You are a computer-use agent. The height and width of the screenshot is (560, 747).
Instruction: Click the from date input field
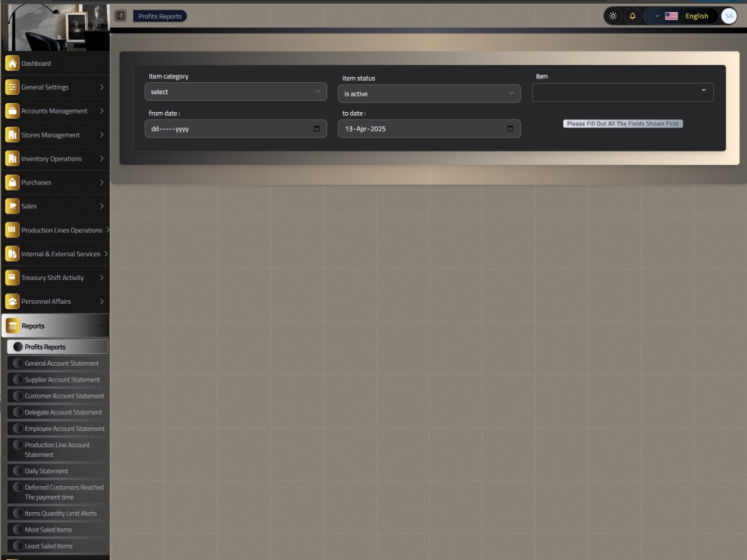(x=235, y=128)
